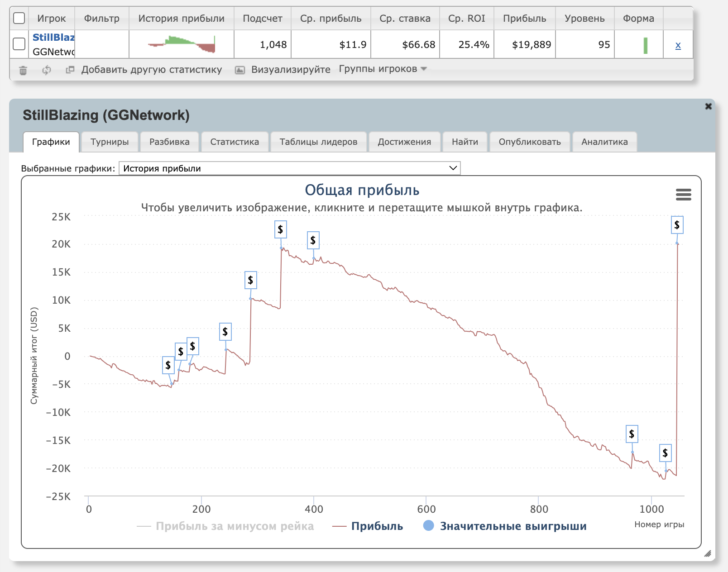Image resolution: width=728 pixels, height=572 pixels.
Task: Click the refresh arrows icon
Action: click(46, 70)
